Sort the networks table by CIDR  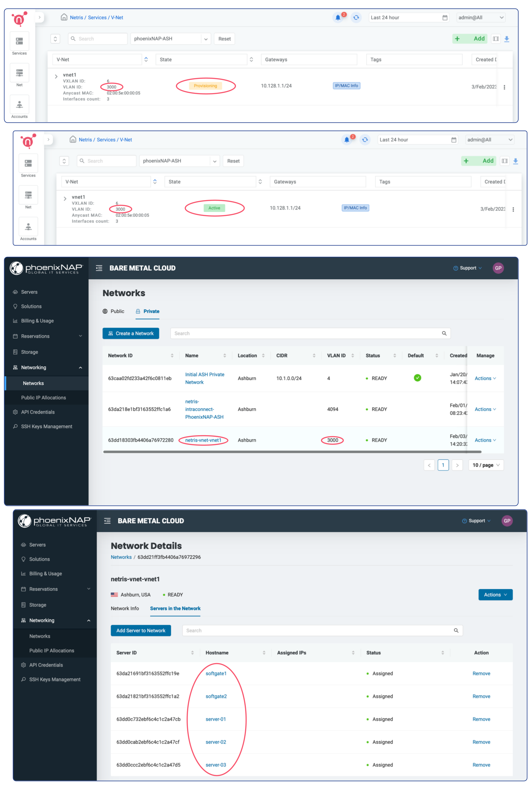[314, 355]
